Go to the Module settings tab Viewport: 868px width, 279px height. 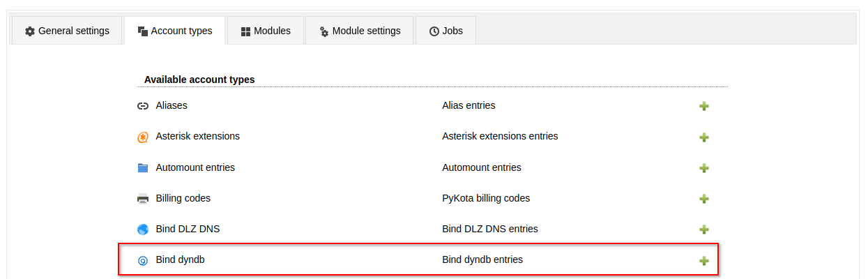pos(359,31)
